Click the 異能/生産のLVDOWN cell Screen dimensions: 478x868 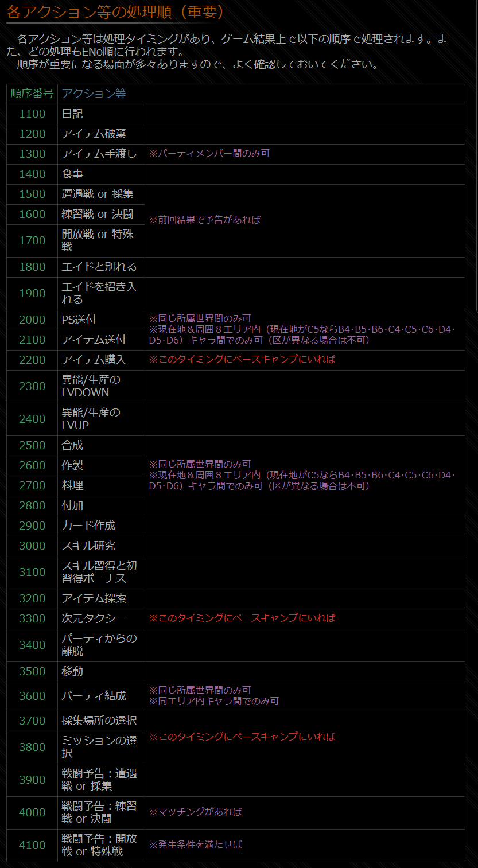tap(101, 387)
